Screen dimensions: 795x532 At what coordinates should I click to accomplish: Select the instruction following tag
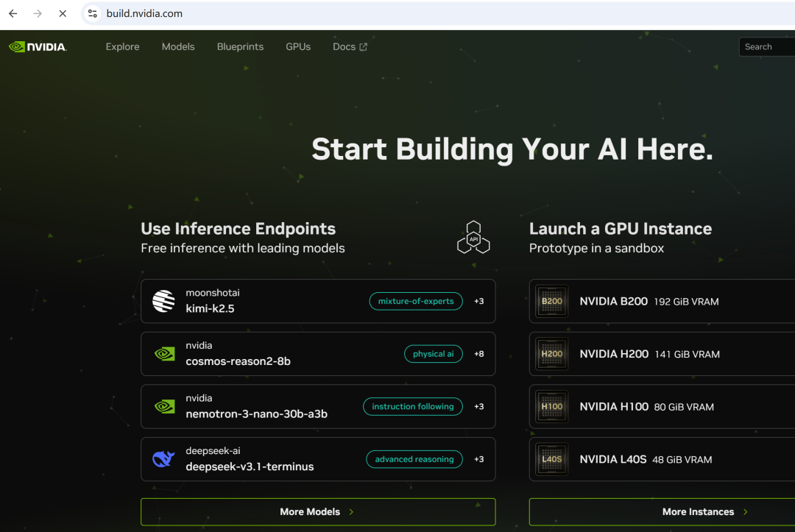413,406
